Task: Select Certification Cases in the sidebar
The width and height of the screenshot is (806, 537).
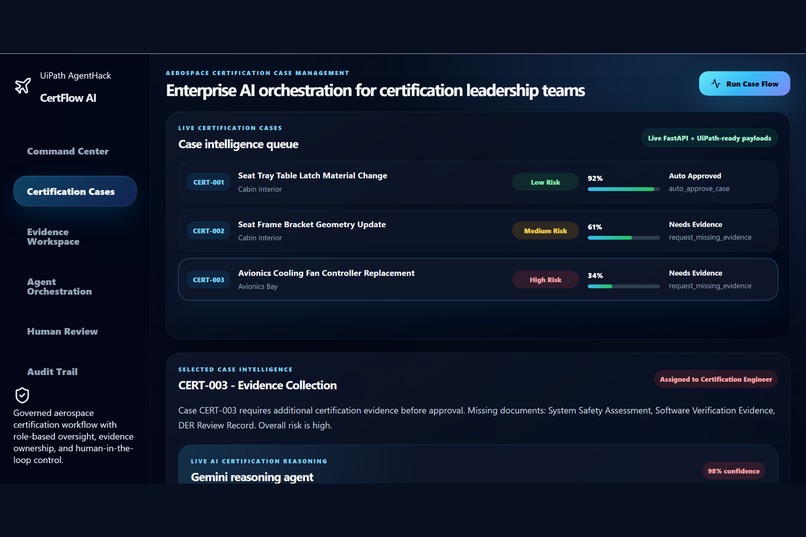Action: [75, 191]
